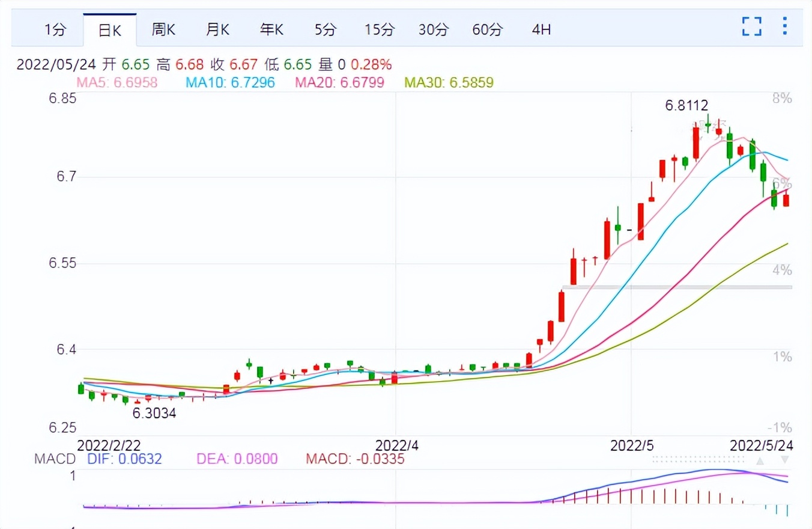812x529 pixels.
Task: Hide the MA20 moving average
Action: 336,83
